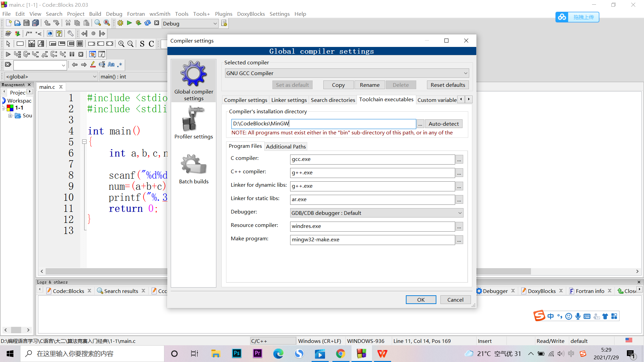The width and height of the screenshot is (644, 362).
Task: Open the global scope dropdown
Action: [x=51, y=77]
